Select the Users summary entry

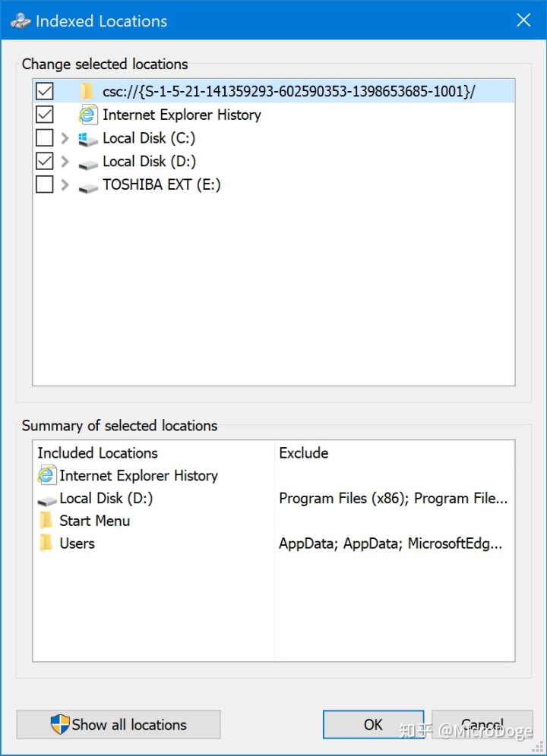77,543
